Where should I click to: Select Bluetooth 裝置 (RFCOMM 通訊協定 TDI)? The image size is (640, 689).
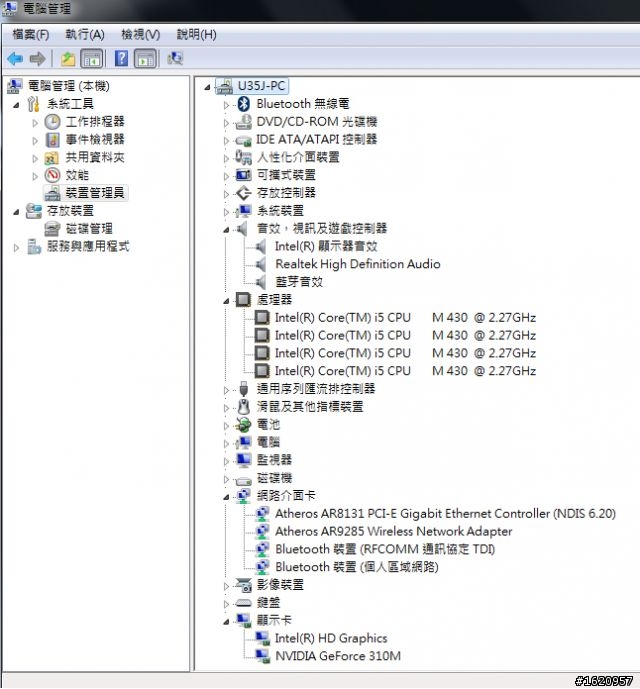385,549
